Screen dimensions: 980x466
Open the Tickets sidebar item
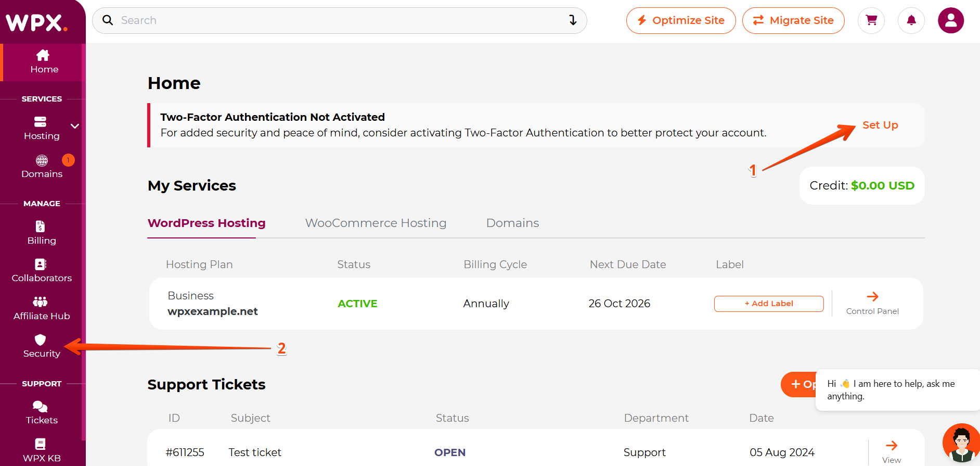pyautogui.click(x=42, y=413)
